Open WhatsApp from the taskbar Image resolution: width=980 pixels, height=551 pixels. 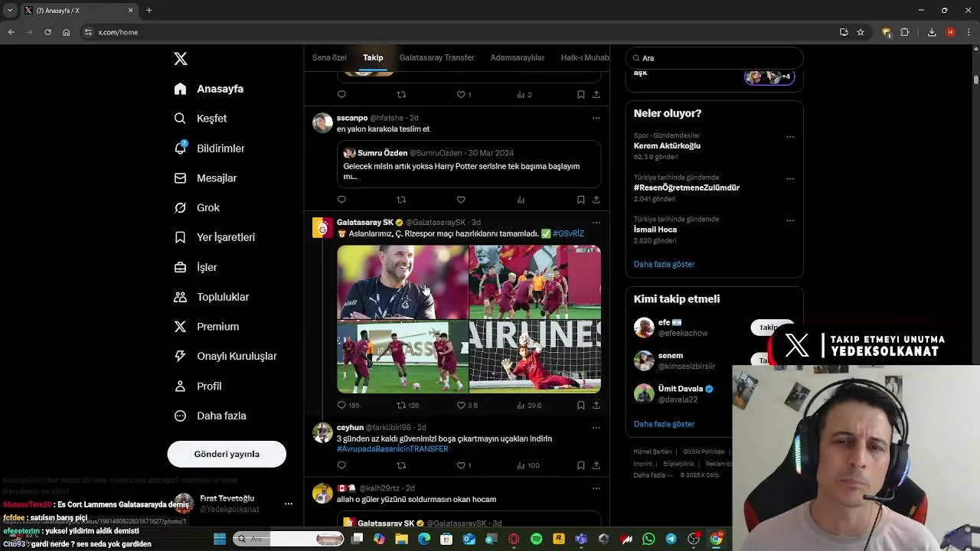[648, 540]
